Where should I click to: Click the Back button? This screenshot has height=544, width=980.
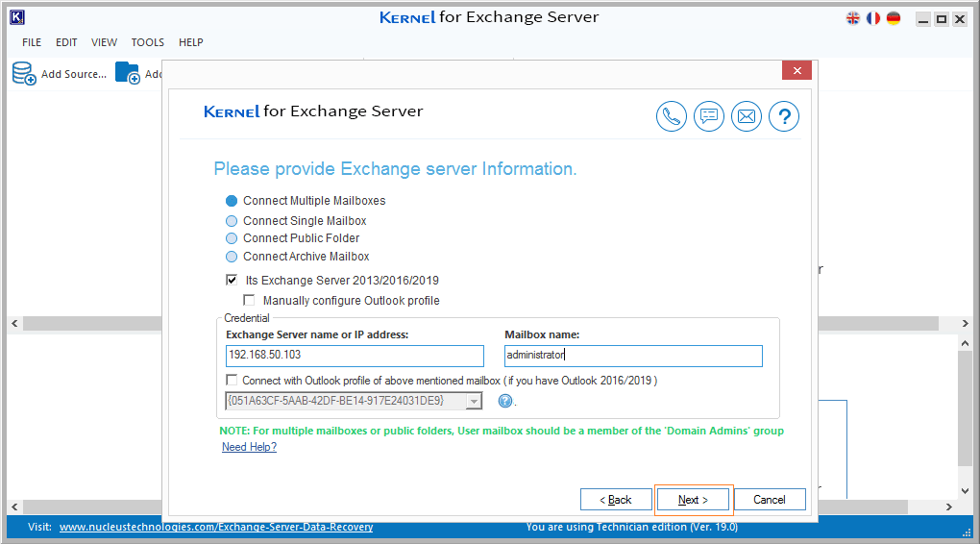(x=616, y=500)
